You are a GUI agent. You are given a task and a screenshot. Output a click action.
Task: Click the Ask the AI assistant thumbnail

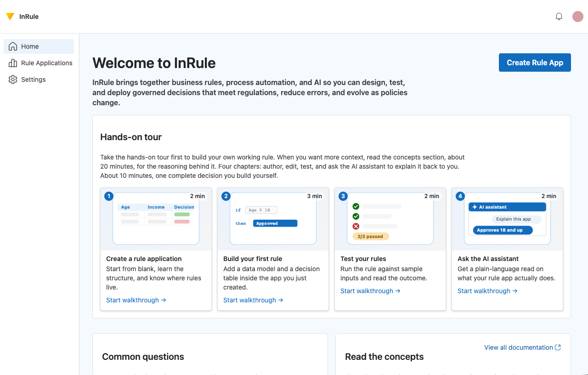[x=508, y=219]
